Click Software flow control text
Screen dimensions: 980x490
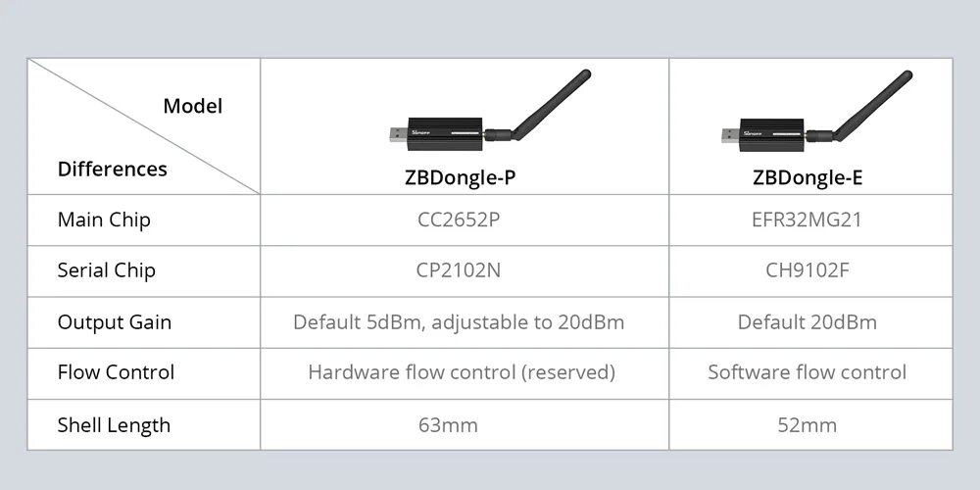tap(807, 372)
